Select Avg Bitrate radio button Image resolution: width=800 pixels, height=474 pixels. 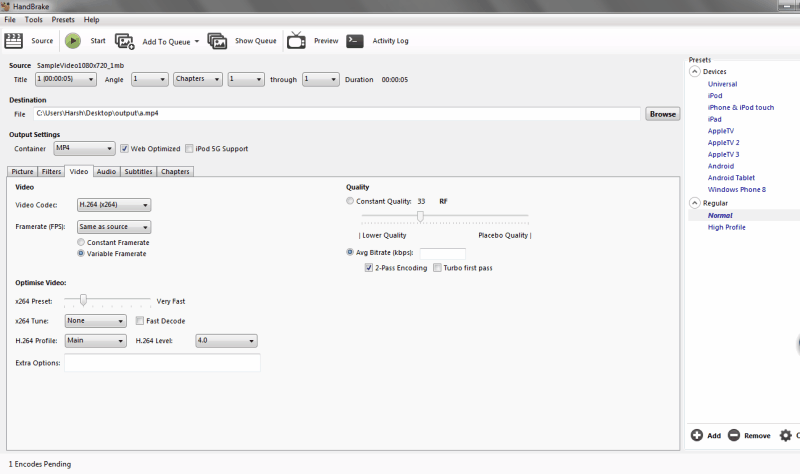click(350, 252)
